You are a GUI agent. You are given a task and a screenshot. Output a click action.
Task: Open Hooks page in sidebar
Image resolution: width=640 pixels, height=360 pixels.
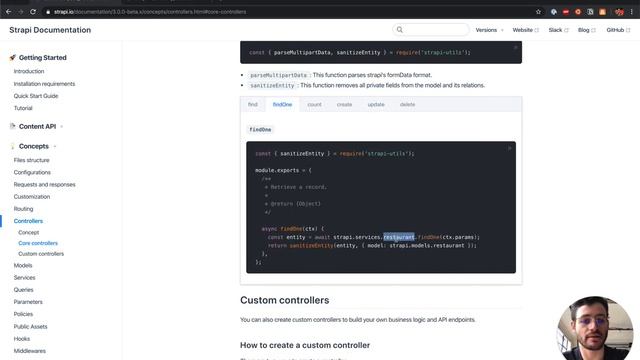[22, 339]
